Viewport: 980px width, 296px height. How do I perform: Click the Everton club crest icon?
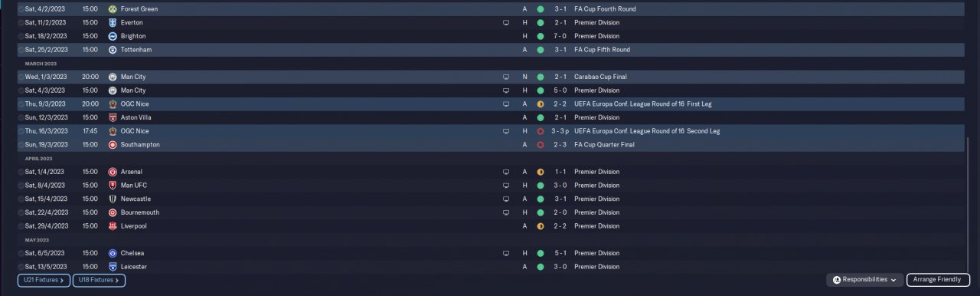click(113, 23)
